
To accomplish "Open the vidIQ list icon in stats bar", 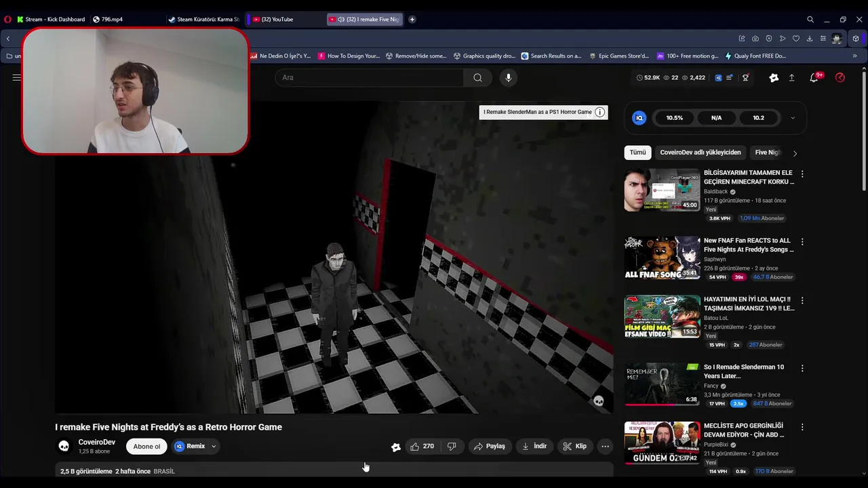I will tap(729, 78).
